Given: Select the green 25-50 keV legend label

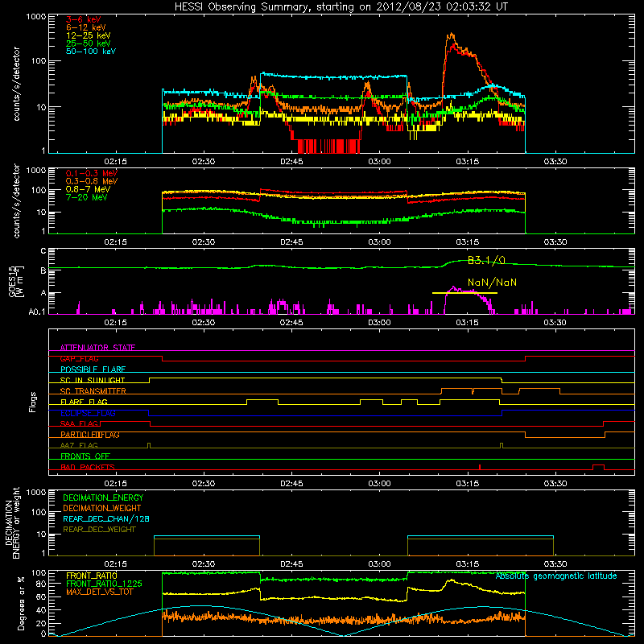Looking at the screenshot, I should click(x=89, y=43).
